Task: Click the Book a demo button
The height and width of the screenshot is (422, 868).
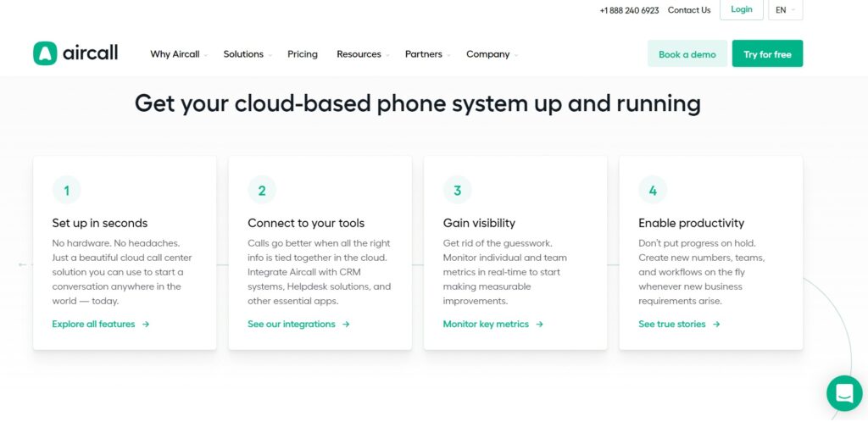Action: 687,54
